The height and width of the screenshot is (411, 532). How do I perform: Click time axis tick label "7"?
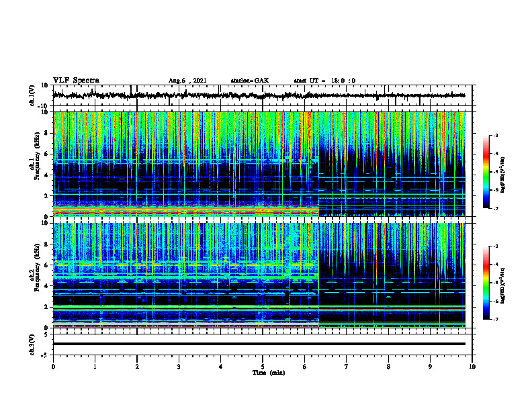coord(347,367)
